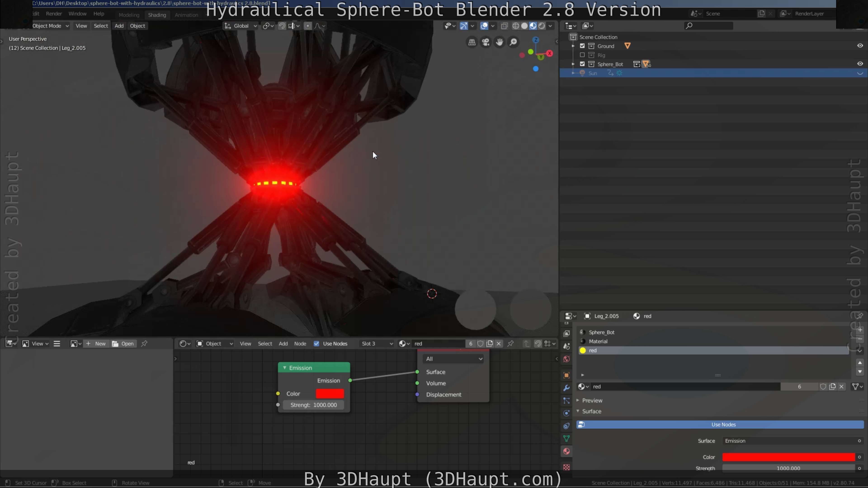Switch to Animation workspace tab
868x488 pixels.
(x=186, y=15)
